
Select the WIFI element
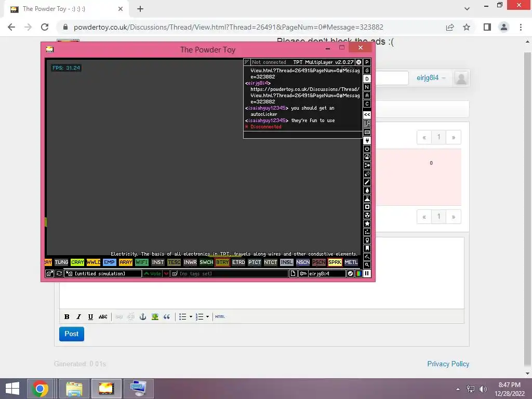(x=141, y=262)
